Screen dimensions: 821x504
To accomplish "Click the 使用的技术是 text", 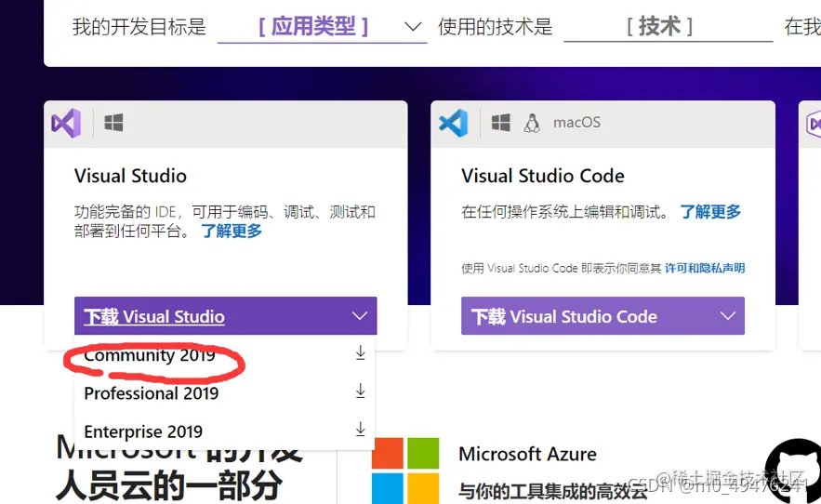I will pos(496,27).
